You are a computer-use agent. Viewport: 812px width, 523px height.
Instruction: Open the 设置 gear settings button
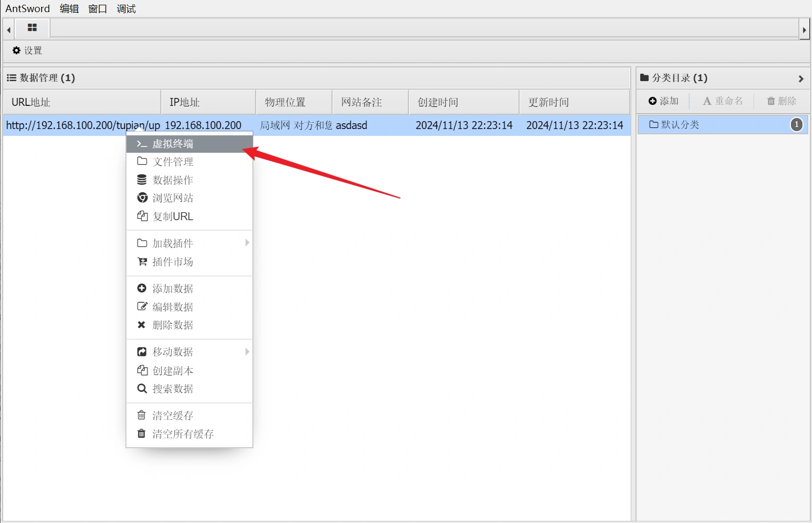pos(27,51)
